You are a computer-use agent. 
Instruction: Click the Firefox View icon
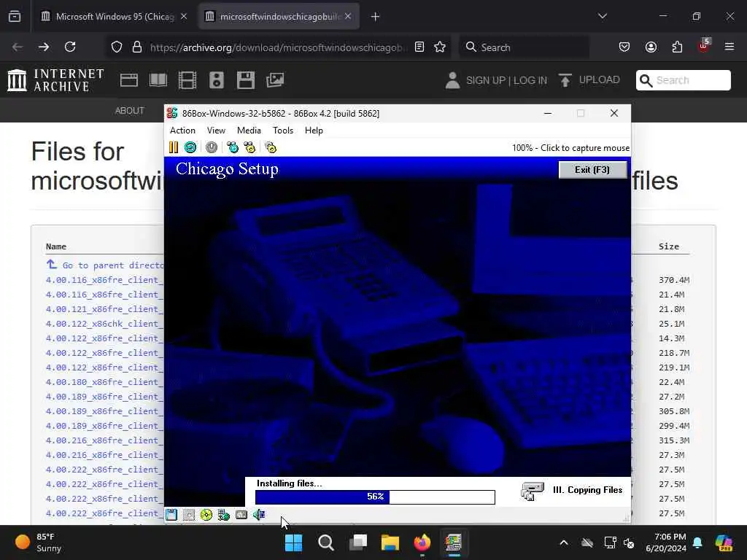coord(15,17)
